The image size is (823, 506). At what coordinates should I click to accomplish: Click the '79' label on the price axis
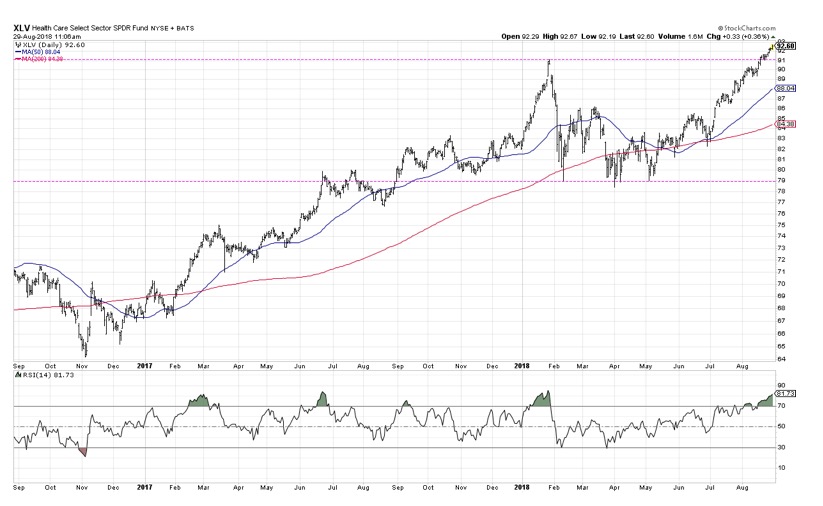coord(781,181)
